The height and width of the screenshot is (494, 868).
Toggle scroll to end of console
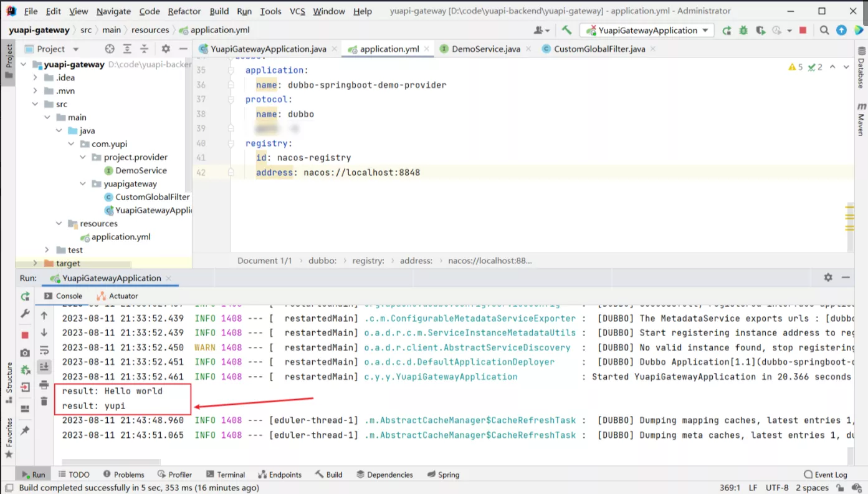(44, 367)
